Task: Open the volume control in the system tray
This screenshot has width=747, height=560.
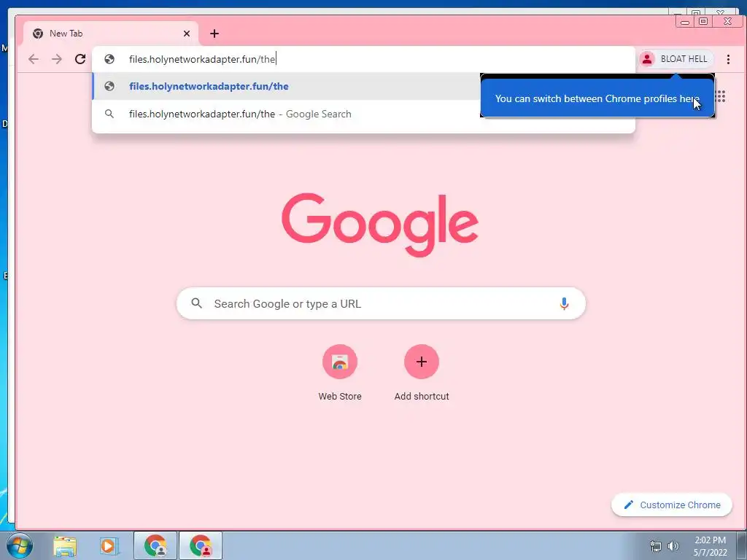Action: point(673,546)
